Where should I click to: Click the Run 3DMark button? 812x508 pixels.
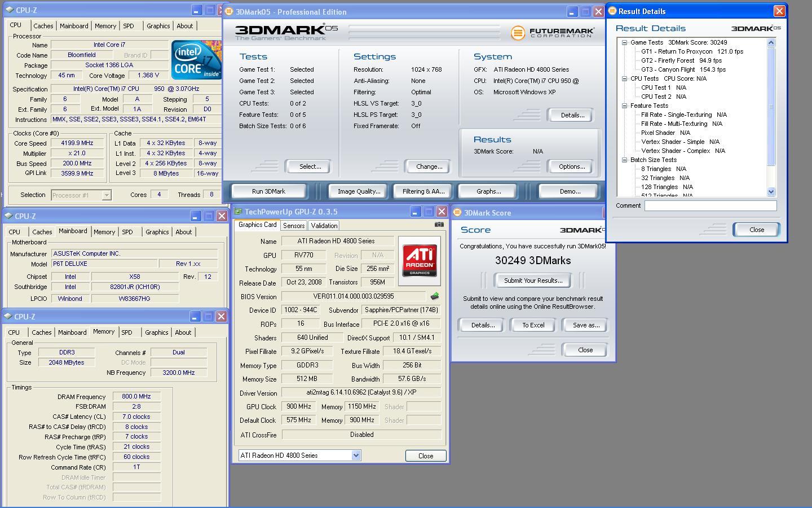(x=269, y=191)
